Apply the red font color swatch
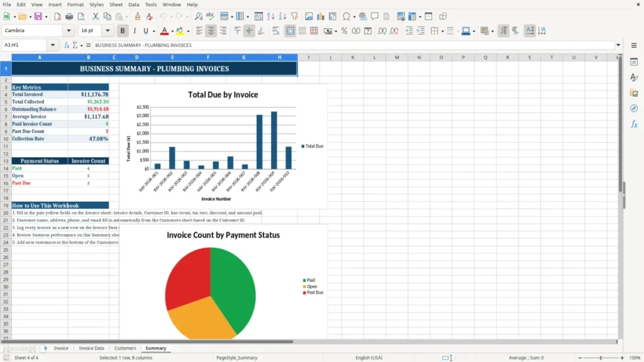Viewport: 644px width, 362px height. pyautogui.click(x=164, y=31)
